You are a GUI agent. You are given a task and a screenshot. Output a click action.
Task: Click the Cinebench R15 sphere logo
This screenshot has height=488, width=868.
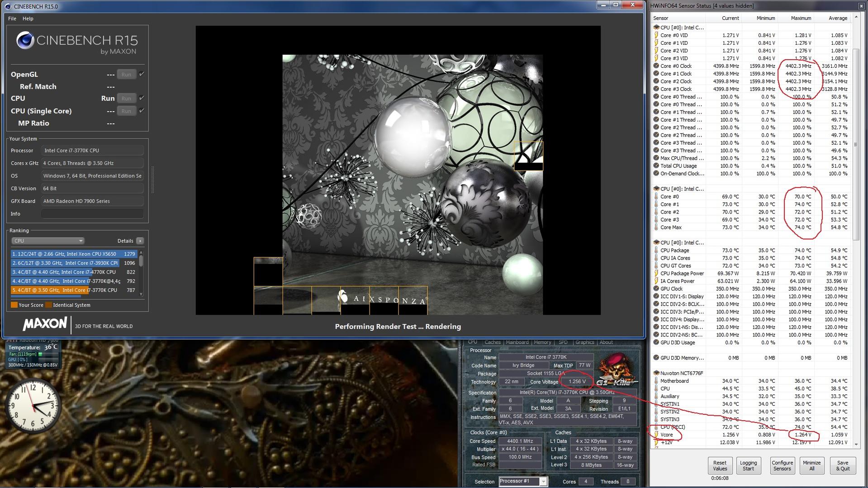(x=25, y=41)
